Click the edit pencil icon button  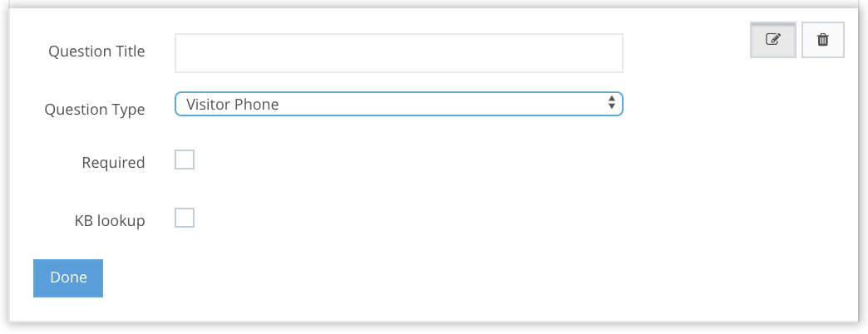[773, 40]
